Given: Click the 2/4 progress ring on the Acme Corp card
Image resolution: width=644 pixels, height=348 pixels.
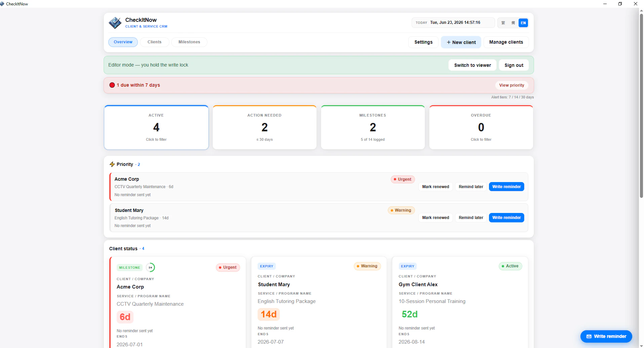Looking at the screenshot, I should click(x=150, y=267).
